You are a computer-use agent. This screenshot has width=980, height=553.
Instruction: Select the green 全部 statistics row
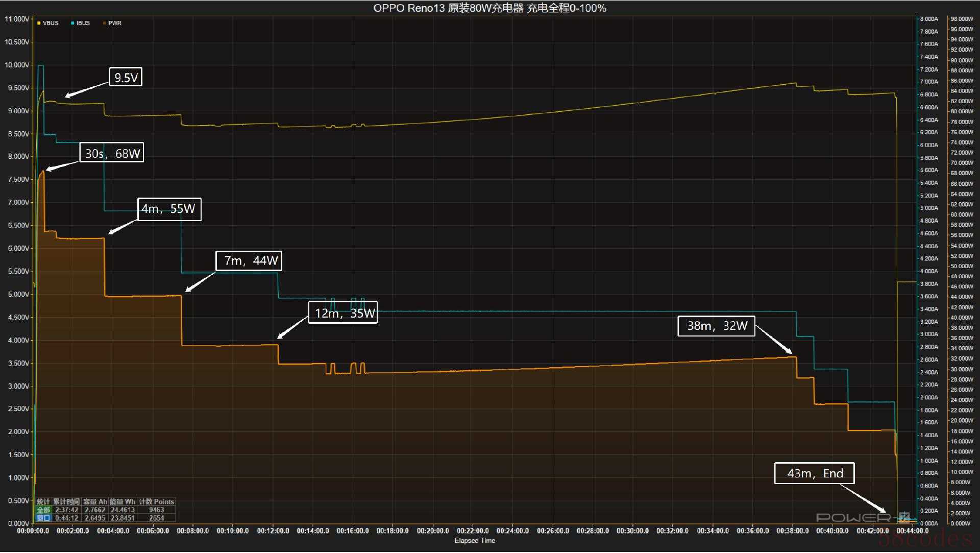pos(43,510)
